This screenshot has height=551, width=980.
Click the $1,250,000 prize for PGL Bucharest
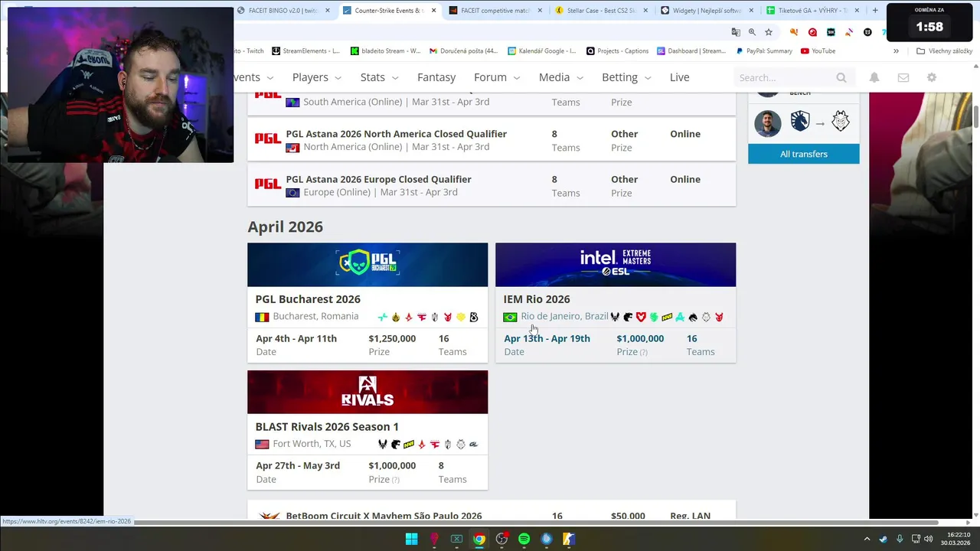(x=392, y=338)
